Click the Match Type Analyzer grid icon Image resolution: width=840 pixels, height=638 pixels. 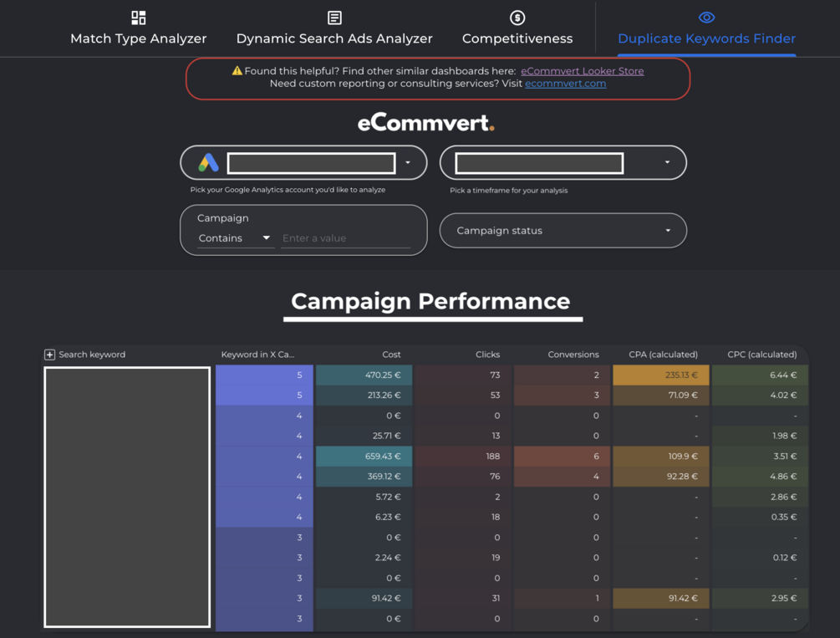click(138, 18)
